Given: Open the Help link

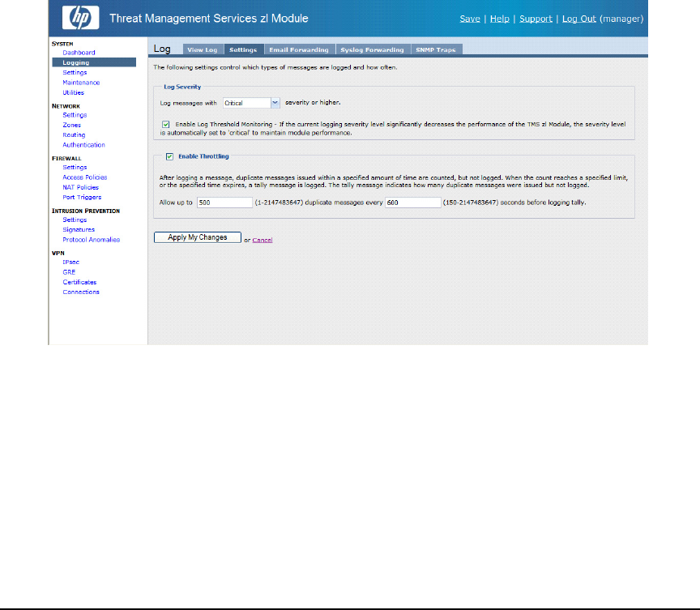Looking at the screenshot, I should point(500,19).
